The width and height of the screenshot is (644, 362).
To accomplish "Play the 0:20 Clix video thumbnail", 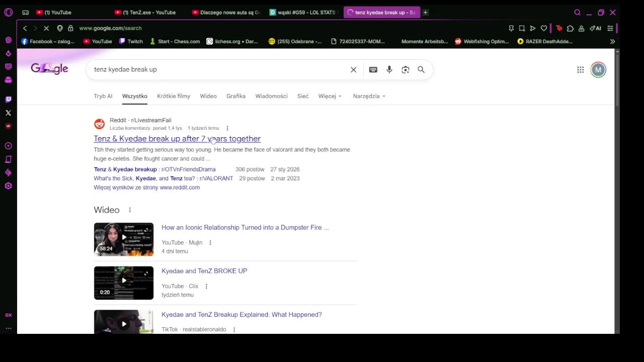I will (x=124, y=283).
